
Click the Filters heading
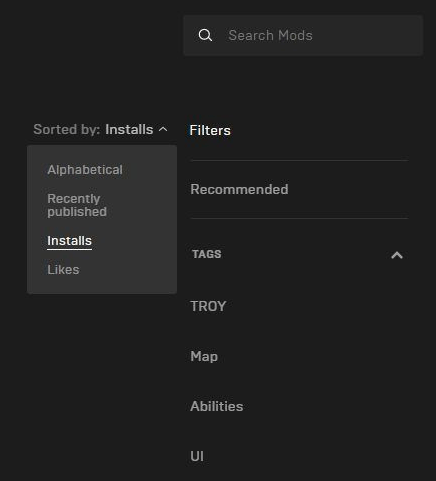[210, 130]
